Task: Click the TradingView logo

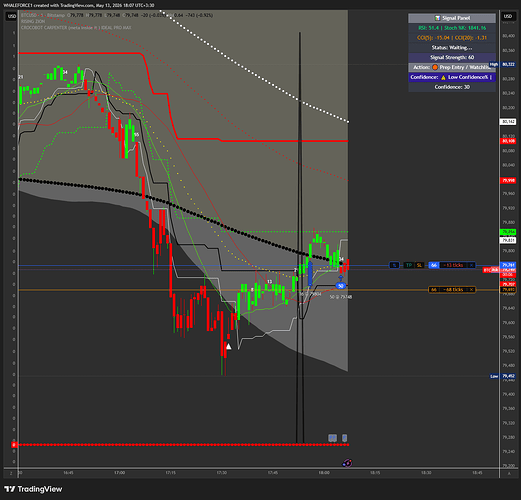Action: tap(33, 489)
